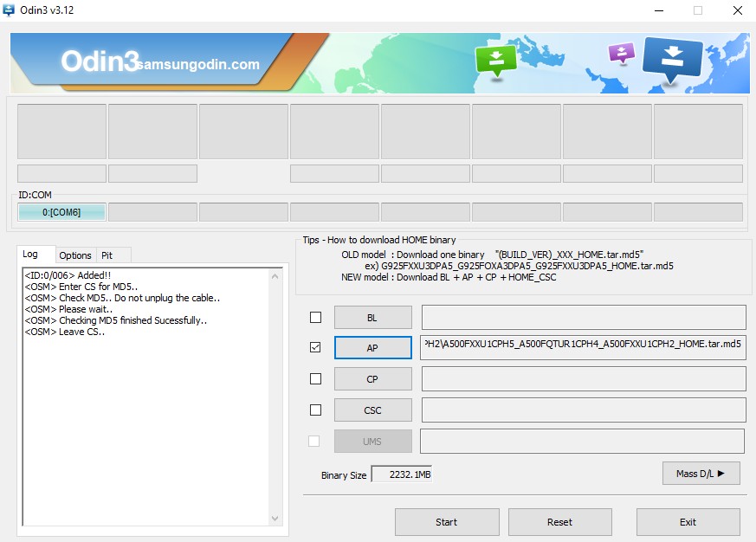Enable the CP file checkbox
The image size is (756, 542).
point(315,378)
